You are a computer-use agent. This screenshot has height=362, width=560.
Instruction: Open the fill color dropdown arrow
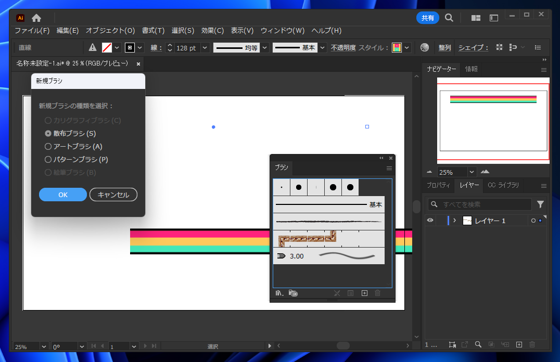coord(117,47)
